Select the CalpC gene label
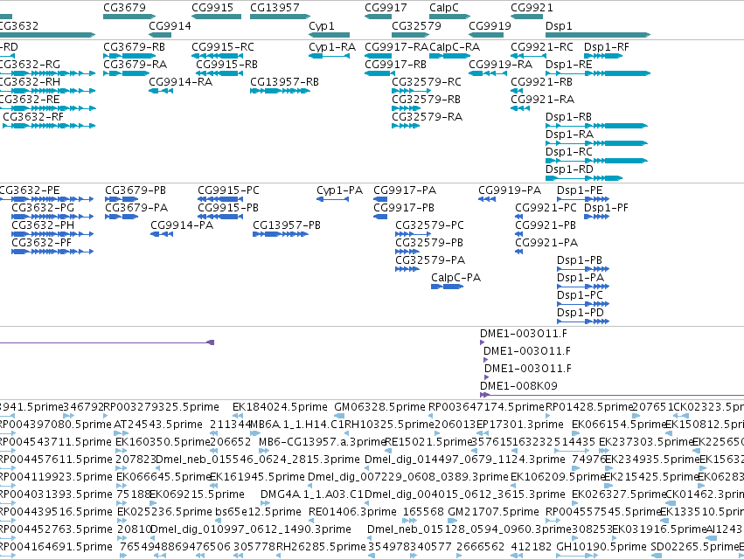 [444, 8]
